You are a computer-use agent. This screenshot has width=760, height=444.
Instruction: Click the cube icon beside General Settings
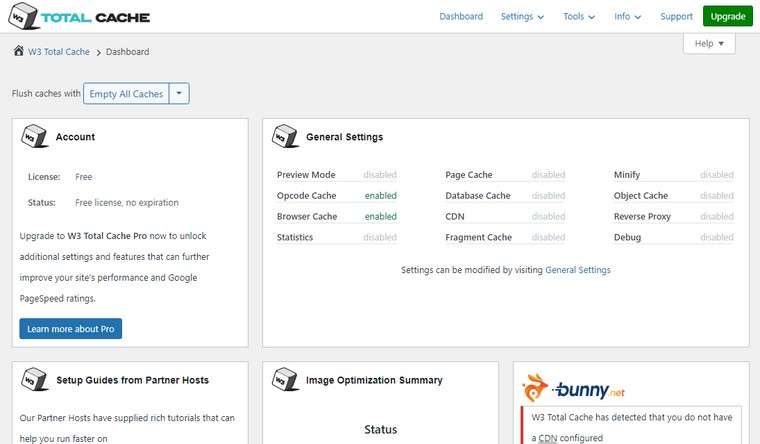click(x=285, y=136)
